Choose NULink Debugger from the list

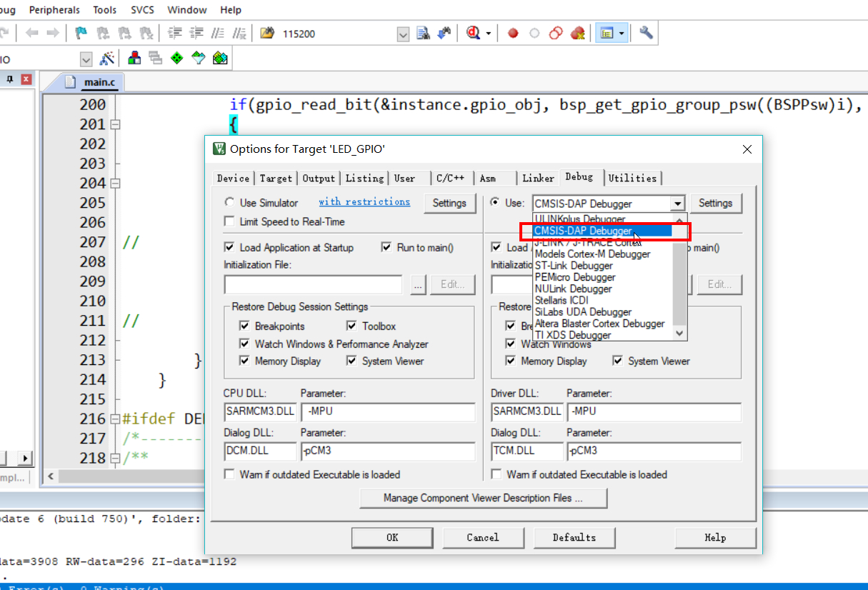coord(603,289)
